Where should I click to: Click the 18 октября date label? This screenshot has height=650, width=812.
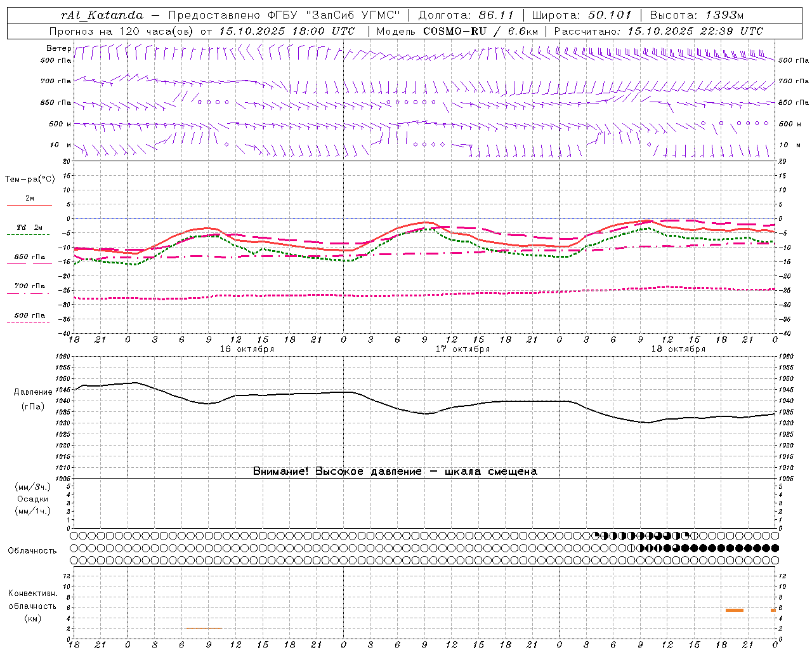[678, 349]
